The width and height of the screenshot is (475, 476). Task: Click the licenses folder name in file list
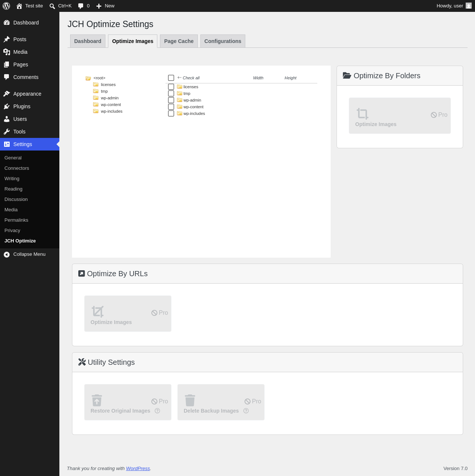coord(191,87)
